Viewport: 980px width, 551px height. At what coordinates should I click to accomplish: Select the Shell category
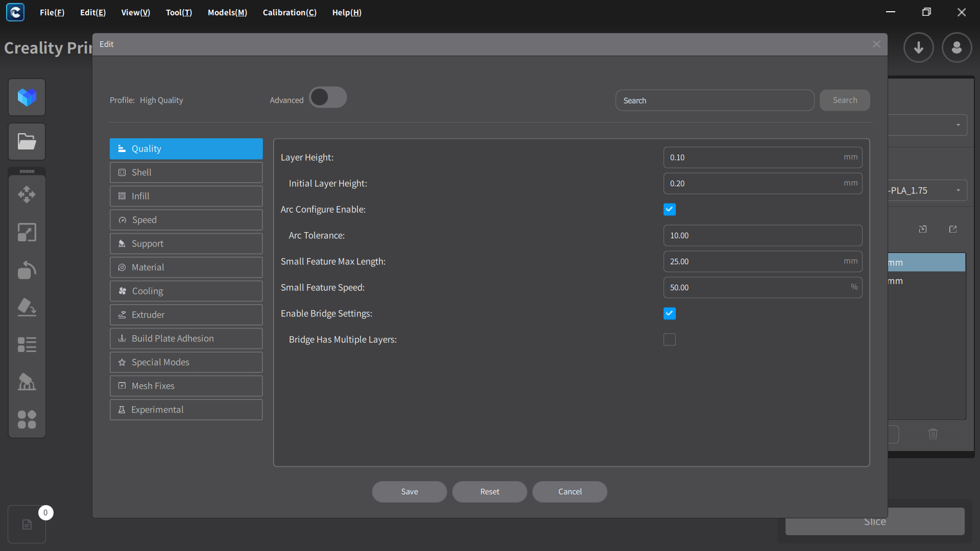186,172
